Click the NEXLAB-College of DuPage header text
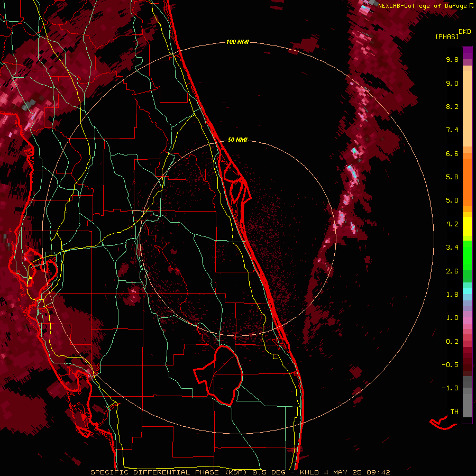The image size is (476, 476). [422, 6]
